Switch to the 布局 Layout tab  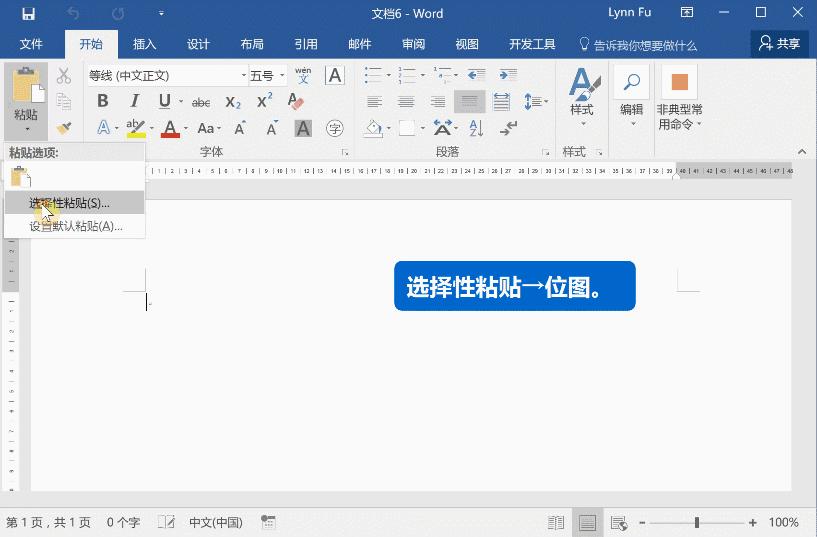[252, 44]
